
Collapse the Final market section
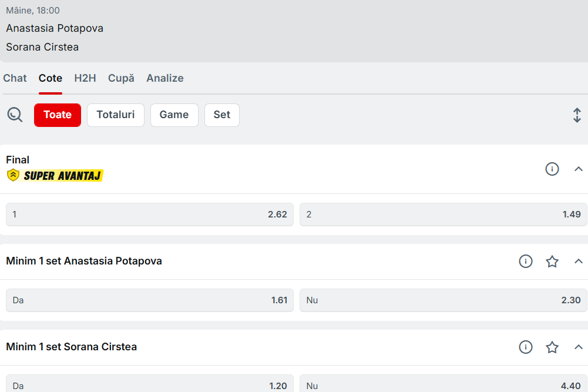[578, 169]
